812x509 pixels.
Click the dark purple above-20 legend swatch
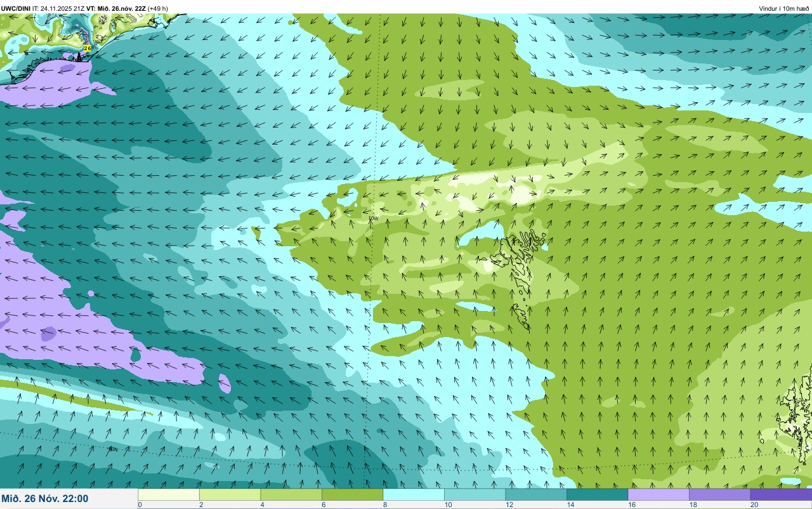(x=782, y=494)
